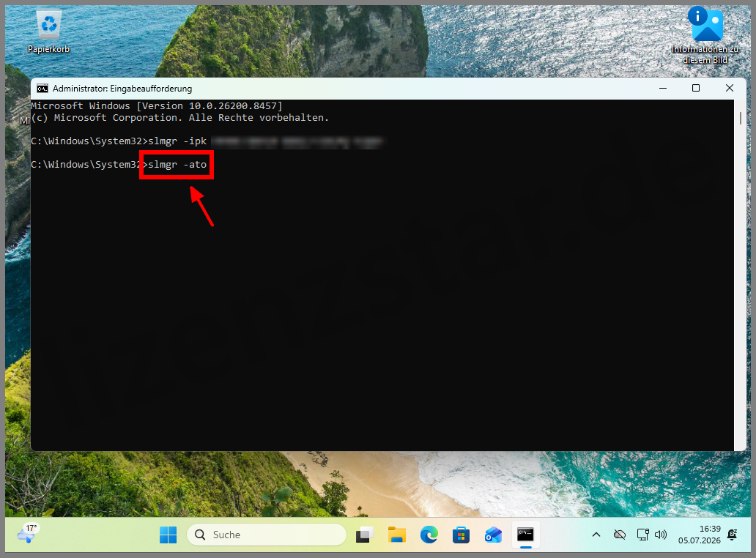Open Microsoft Edge from taskbar

click(429, 535)
